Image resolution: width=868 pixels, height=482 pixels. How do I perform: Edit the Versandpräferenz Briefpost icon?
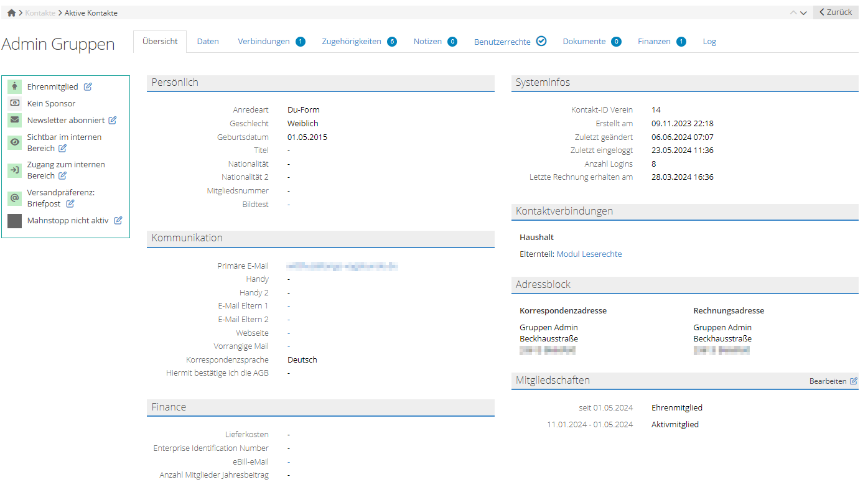click(x=70, y=204)
